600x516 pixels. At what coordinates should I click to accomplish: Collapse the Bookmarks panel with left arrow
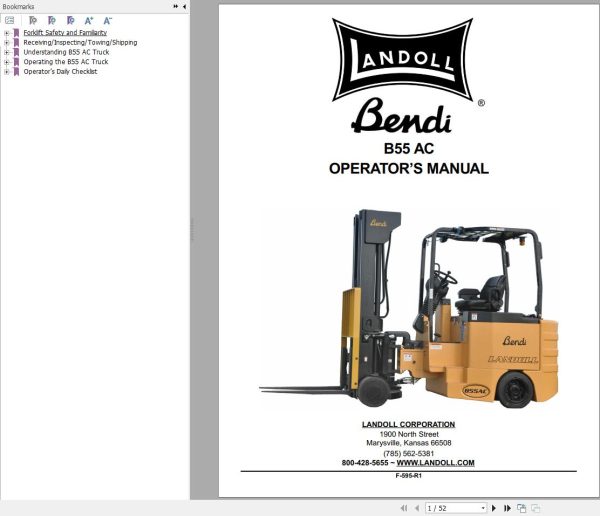[184, 7]
